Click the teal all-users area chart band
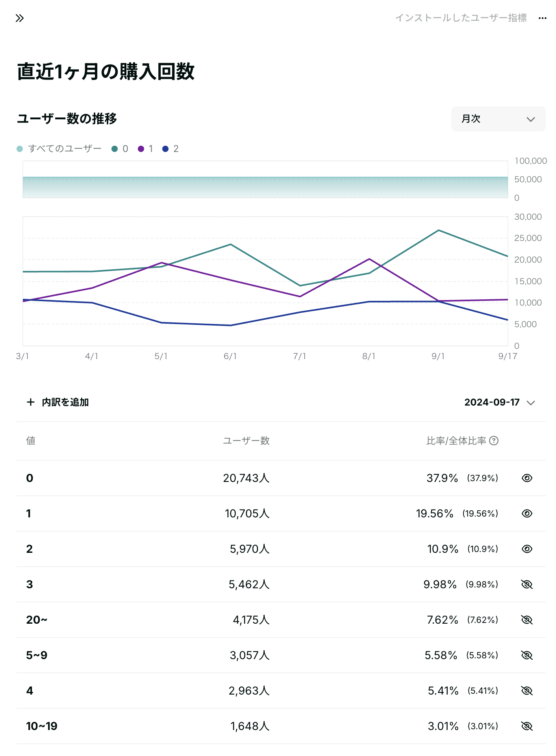The height and width of the screenshot is (756, 556). coord(265,187)
